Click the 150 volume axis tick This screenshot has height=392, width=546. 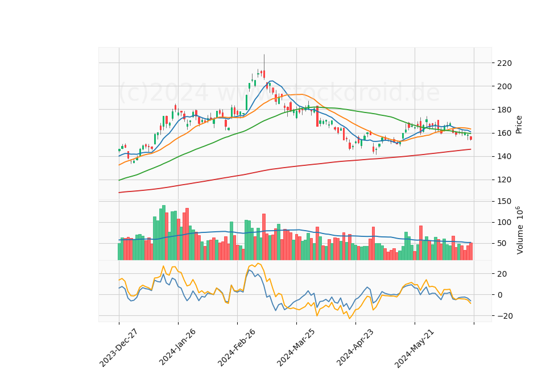click(504, 201)
